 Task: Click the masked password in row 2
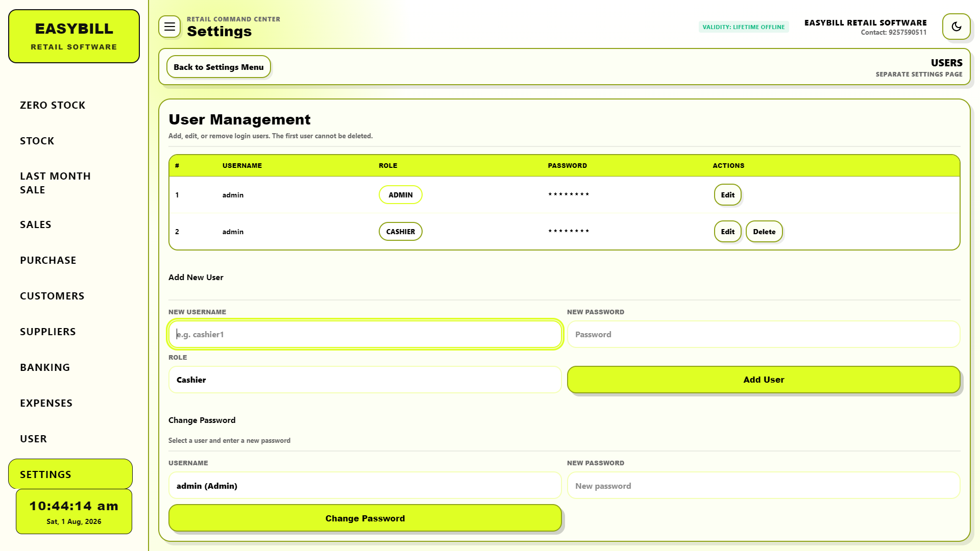(569, 232)
